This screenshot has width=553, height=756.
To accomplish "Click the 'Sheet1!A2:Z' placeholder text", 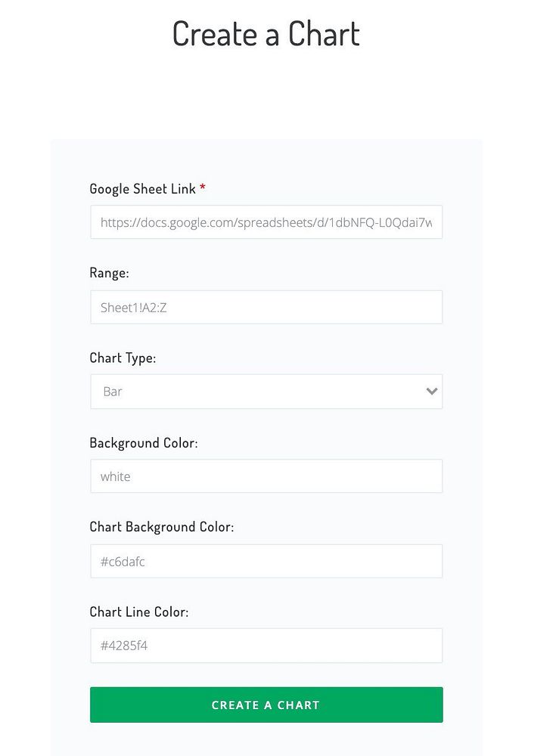I will [133, 307].
